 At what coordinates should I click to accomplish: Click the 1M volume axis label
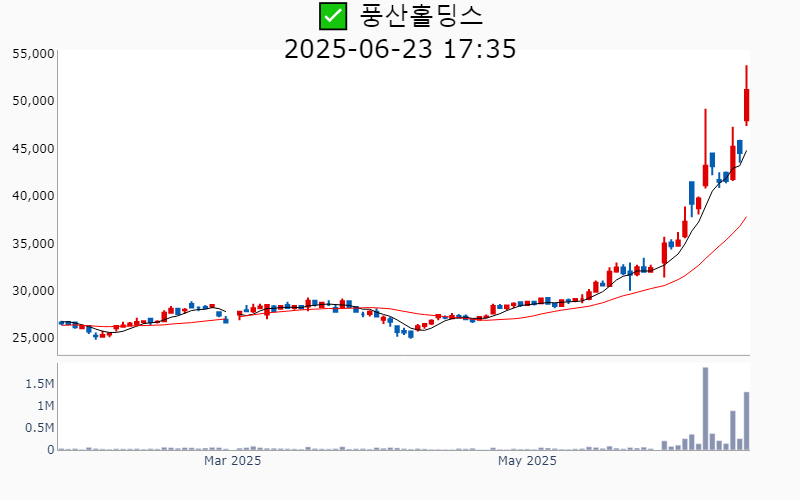pos(45,406)
